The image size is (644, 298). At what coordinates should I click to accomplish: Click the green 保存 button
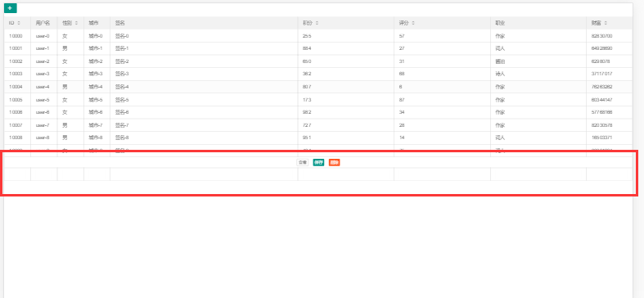(318, 162)
